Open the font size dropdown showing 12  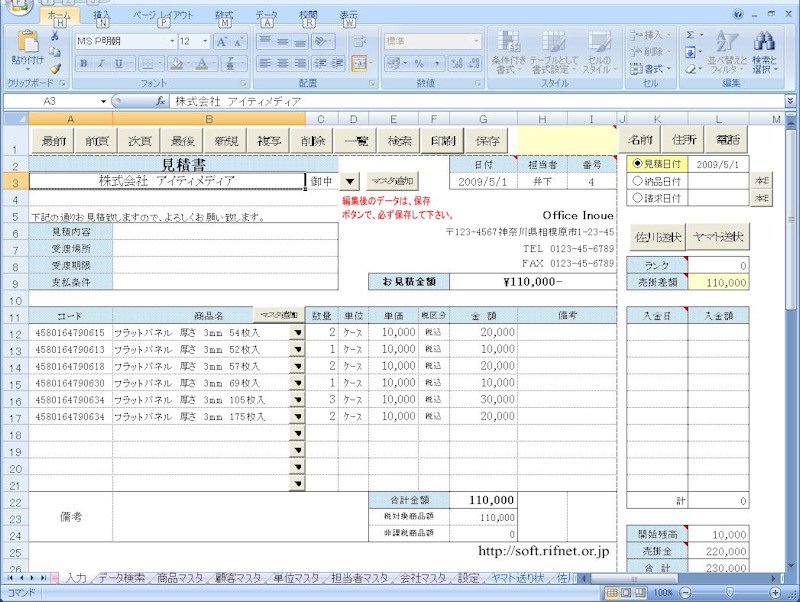[x=205, y=41]
